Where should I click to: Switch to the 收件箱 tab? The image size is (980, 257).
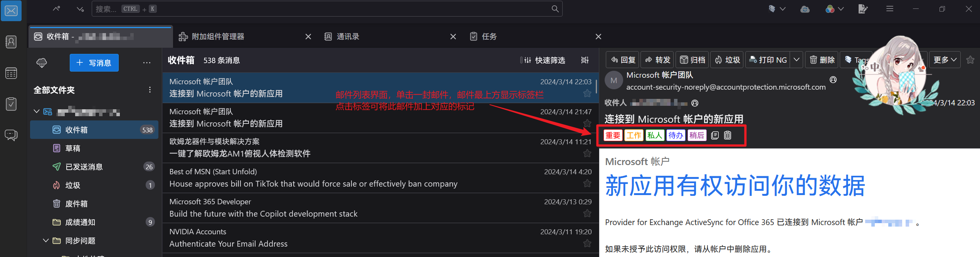click(101, 37)
